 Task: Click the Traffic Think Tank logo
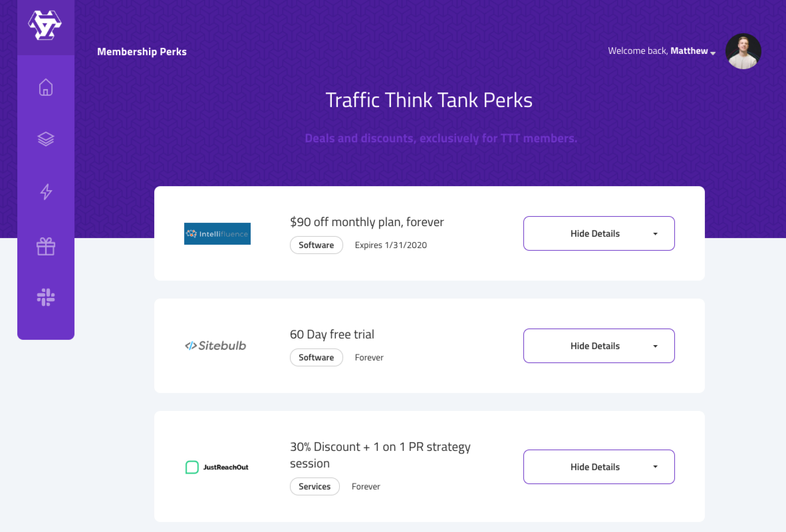point(45,25)
